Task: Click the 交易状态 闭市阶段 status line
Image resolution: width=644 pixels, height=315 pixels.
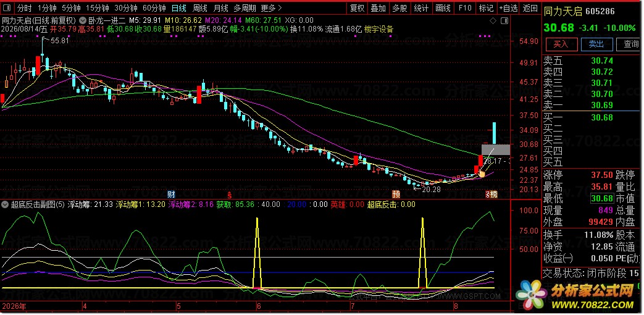Action: 592,273
